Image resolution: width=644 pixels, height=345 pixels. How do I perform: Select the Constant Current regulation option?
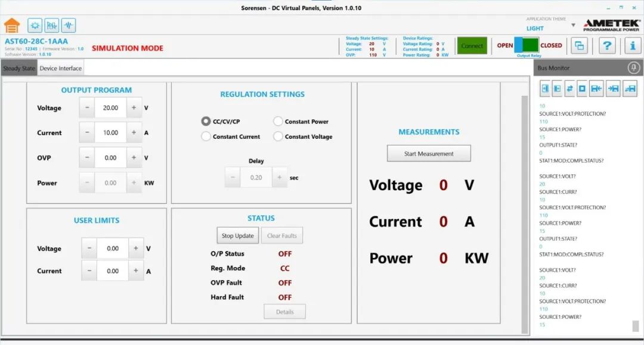[x=206, y=136]
